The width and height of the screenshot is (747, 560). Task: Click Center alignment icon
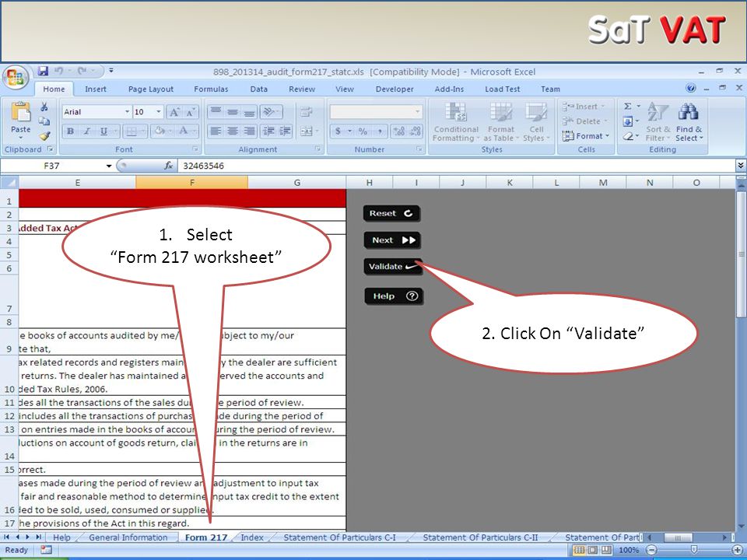233,131
